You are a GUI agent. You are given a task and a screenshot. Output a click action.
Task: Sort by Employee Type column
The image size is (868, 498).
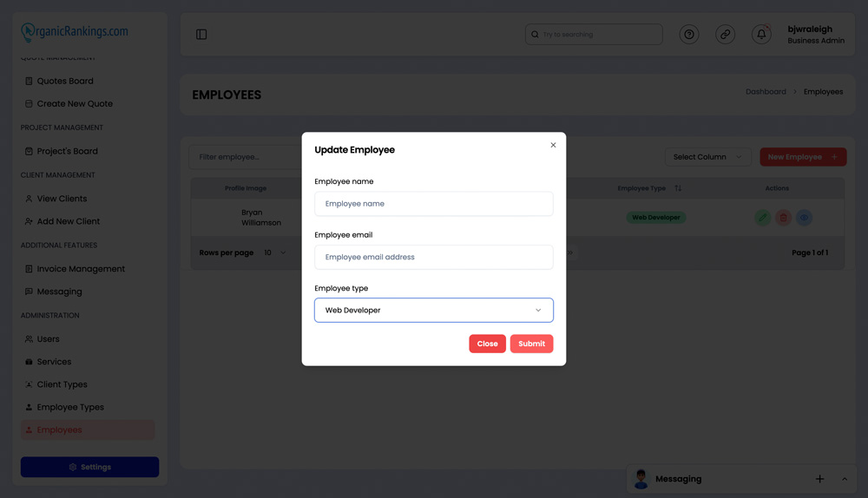678,188
